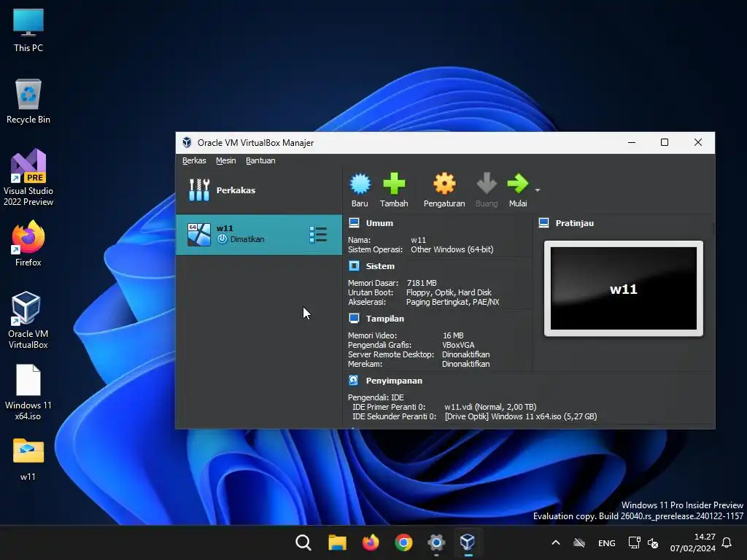Open File Explorer from taskbar
747x560 pixels.
337,542
